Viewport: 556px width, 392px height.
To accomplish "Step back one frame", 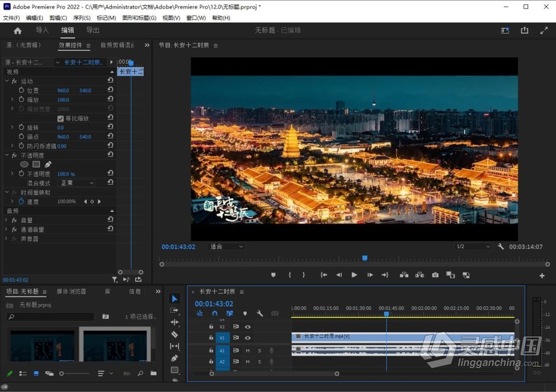I will pyautogui.click(x=339, y=275).
